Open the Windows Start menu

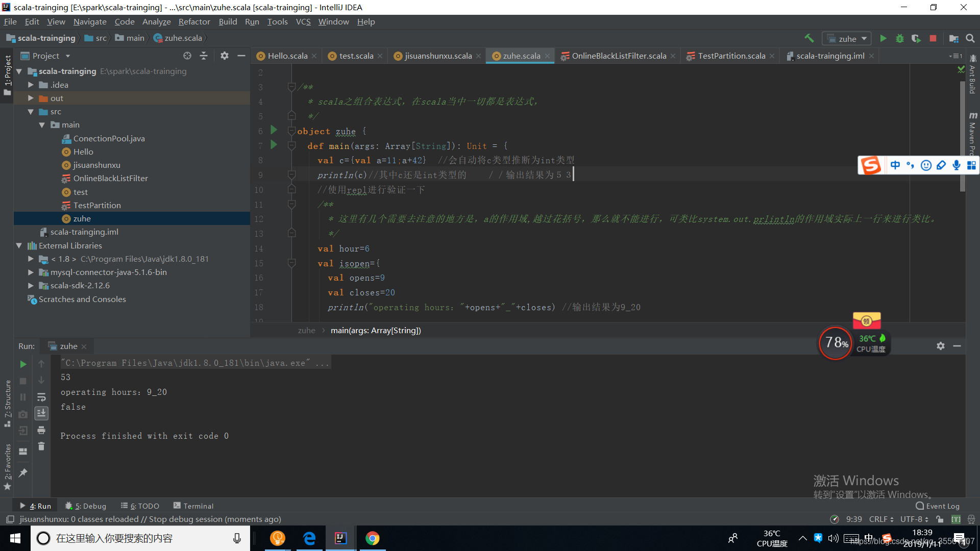(x=15, y=538)
